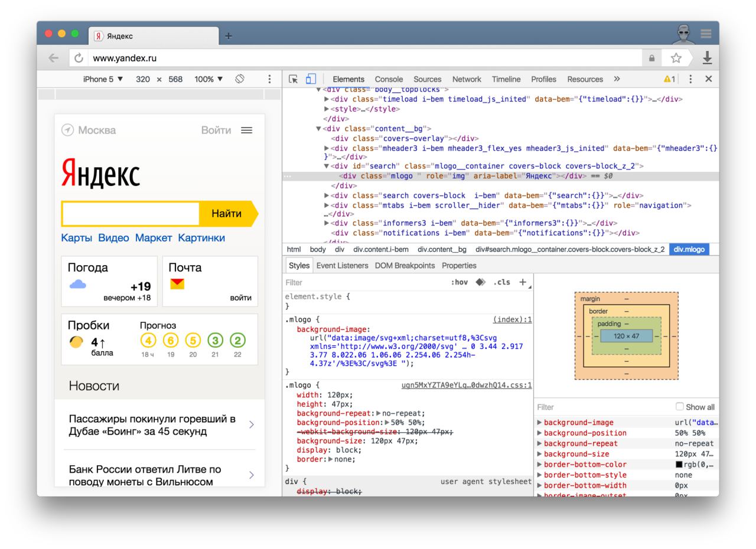Image resolution: width=756 pixels, height=549 pixels.
Task: Enable the Show all checkbox
Action: (679, 407)
